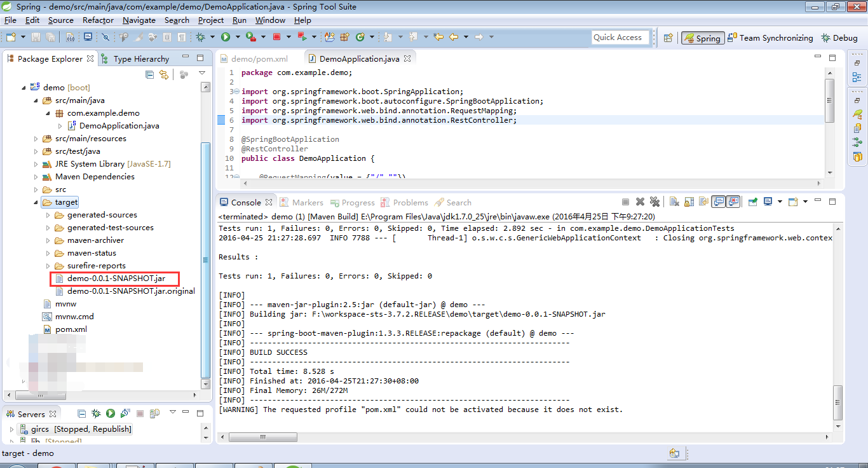The height and width of the screenshot is (468, 868).
Task: Open the Refactor menu
Action: [98, 20]
